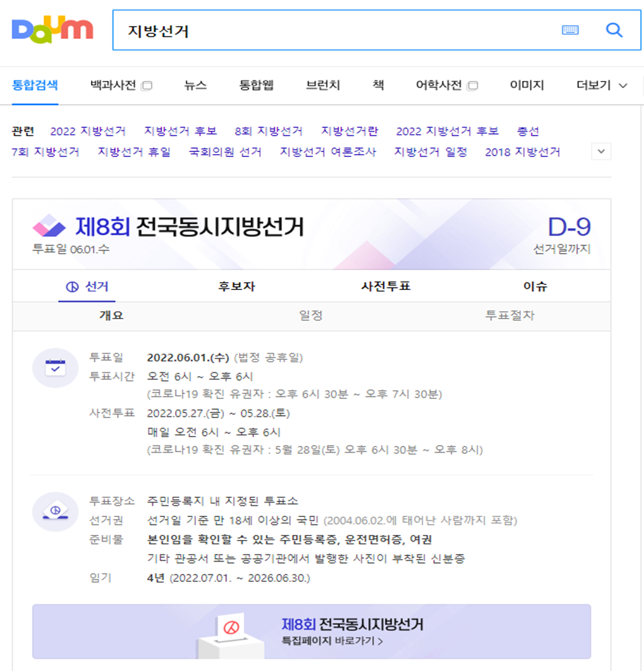Click the date 2022.06.01.(수)
Screen dimensions: 644x671
[x=188, y=357]
